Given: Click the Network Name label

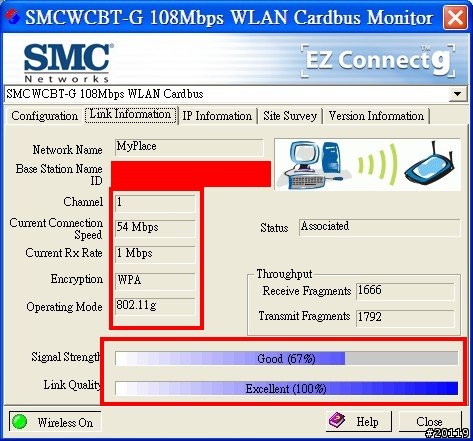Looking at the screenshot, I should 67,150.
